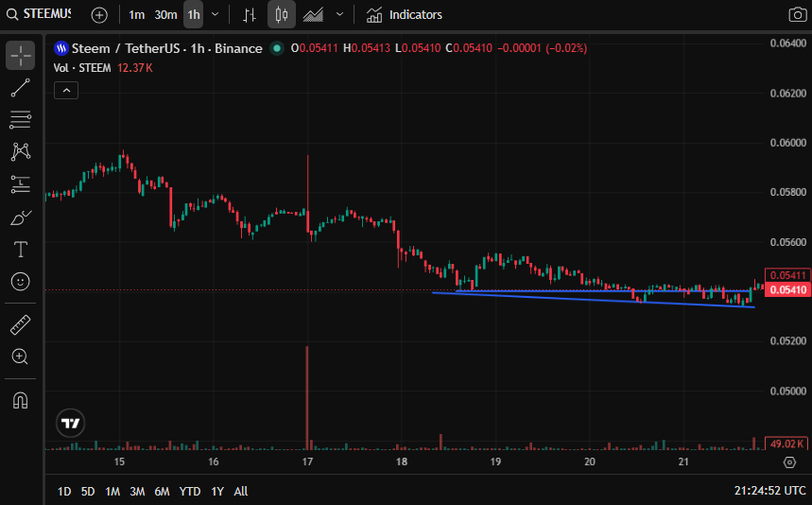Click the 12.37 K volume value
The height and width of the screenshot is (505, 812).
tap(134, 68)
